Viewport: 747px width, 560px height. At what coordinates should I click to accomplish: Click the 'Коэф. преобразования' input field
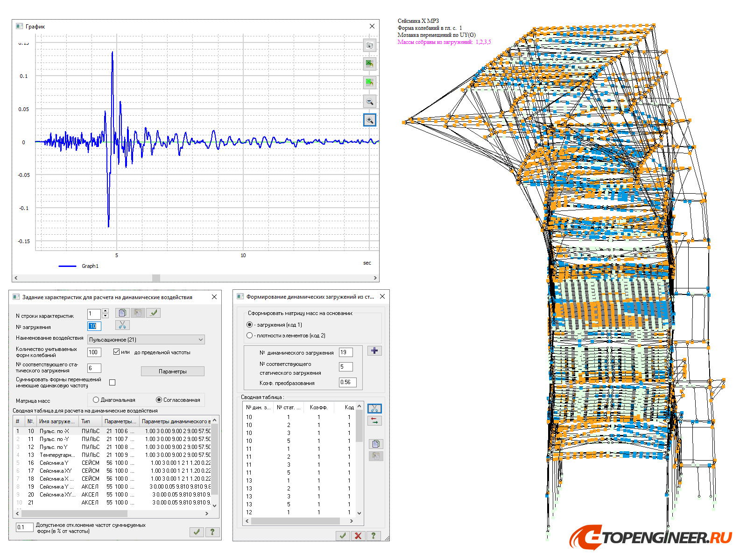tap(347, 382)
